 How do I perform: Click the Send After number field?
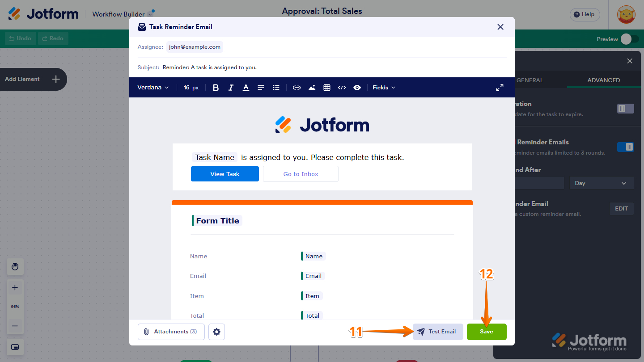pyautogui.click(x=540, y=183)
